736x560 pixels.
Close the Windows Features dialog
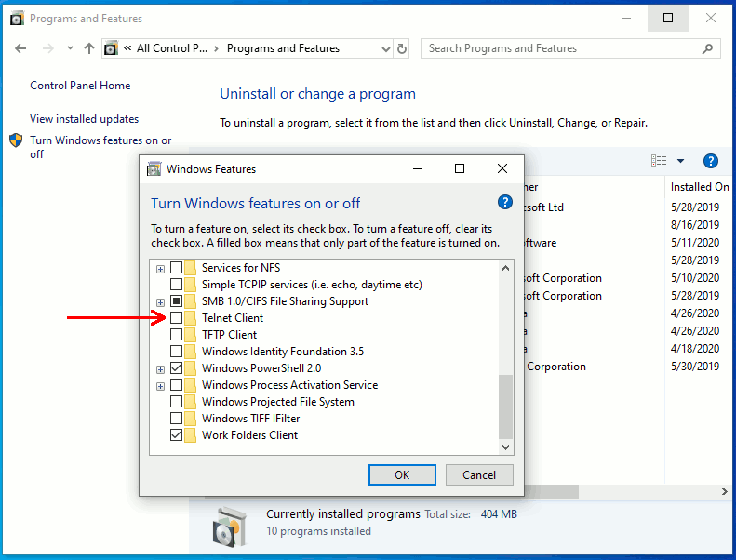point(502,168)
